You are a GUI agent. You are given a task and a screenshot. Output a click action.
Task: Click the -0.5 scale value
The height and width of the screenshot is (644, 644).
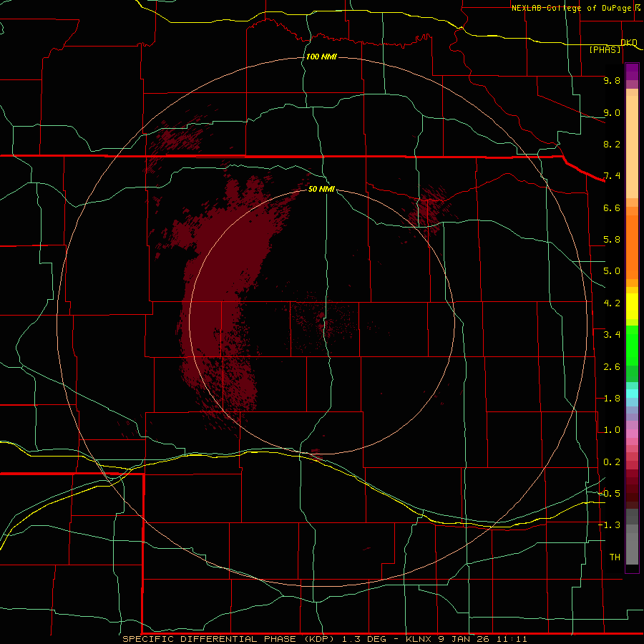[x=609, y=494]
